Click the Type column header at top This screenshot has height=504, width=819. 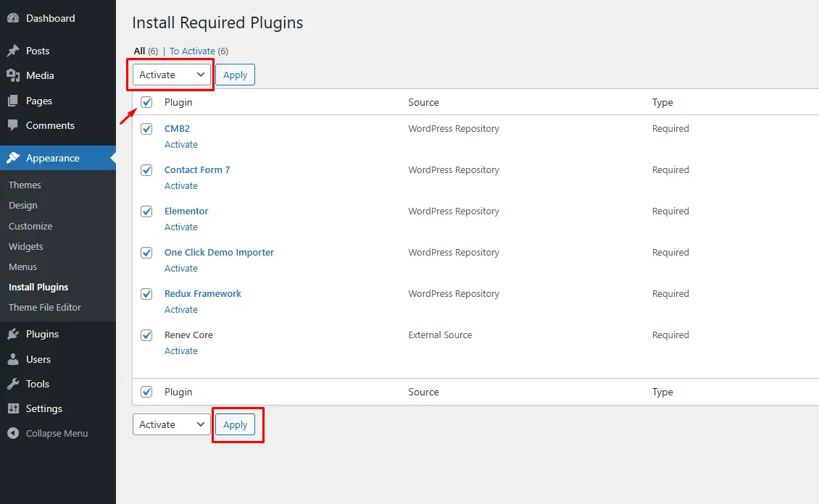pos(662,102)
